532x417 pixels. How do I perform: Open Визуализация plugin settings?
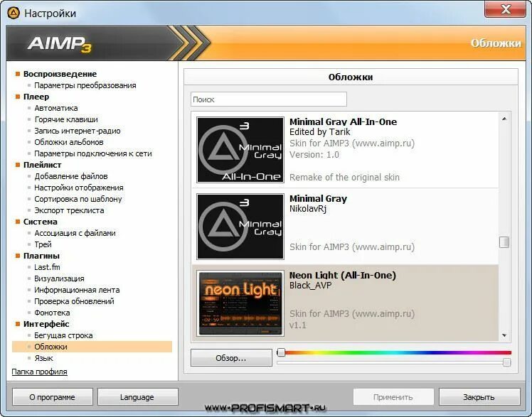tap(59, 278)
